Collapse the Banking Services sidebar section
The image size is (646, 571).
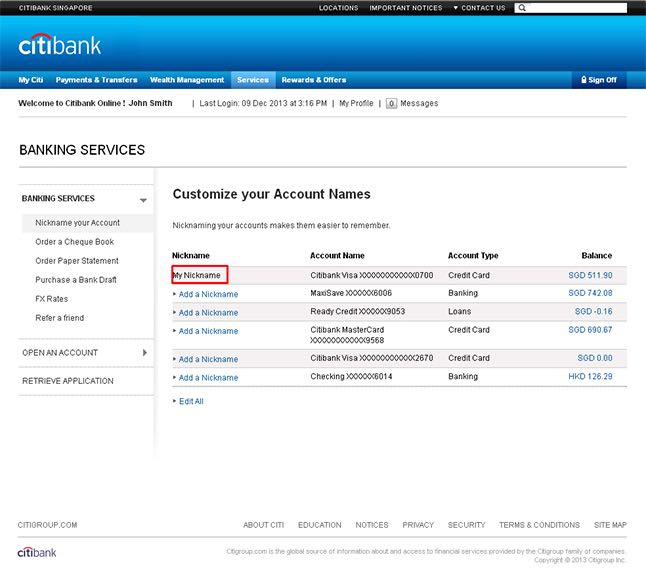pyautogui.click(x=143, y=199)
